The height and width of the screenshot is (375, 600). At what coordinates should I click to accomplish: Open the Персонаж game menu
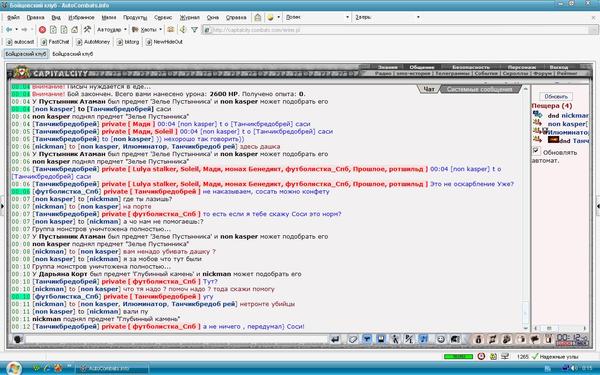point(522,67)
